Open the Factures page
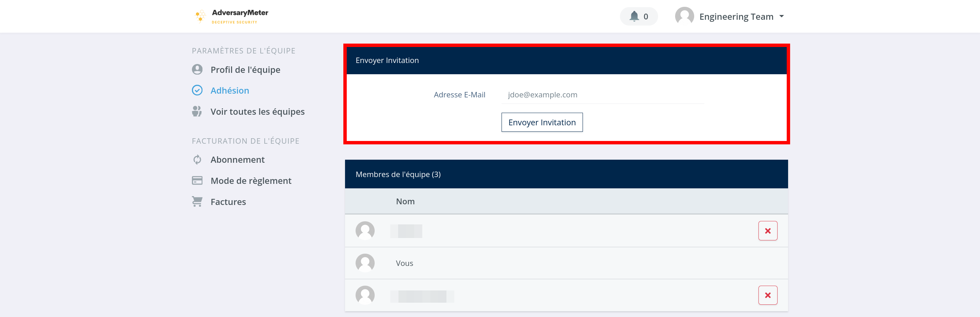 pyautogui.click(x=228, y=202)
